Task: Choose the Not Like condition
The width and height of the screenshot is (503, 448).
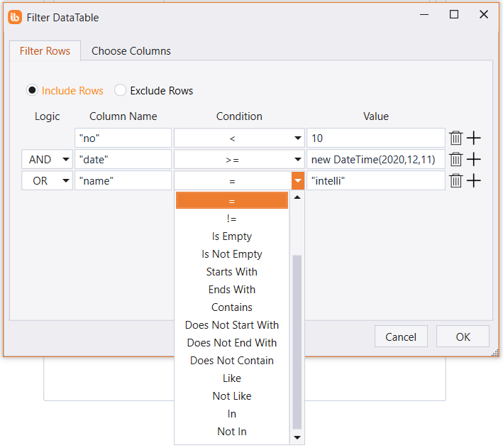Action: [x=231, y=396]
